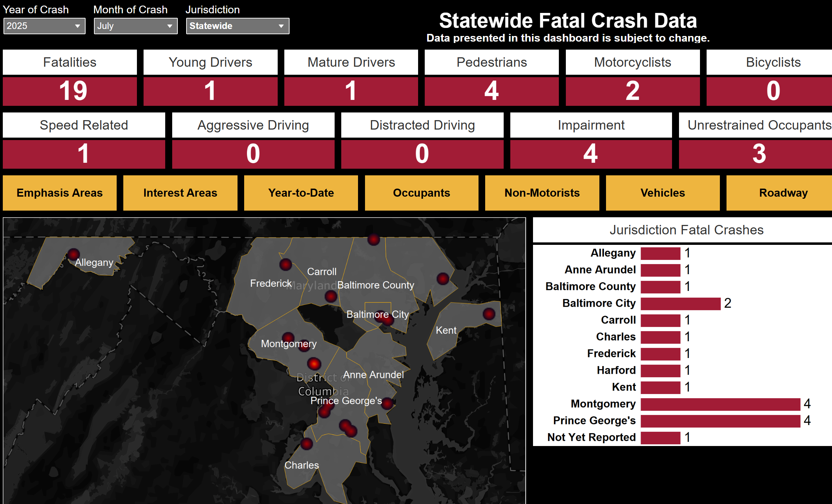832x504 pixels.
Task: Open the Vehicles view
Action: (x=663, y=193)
